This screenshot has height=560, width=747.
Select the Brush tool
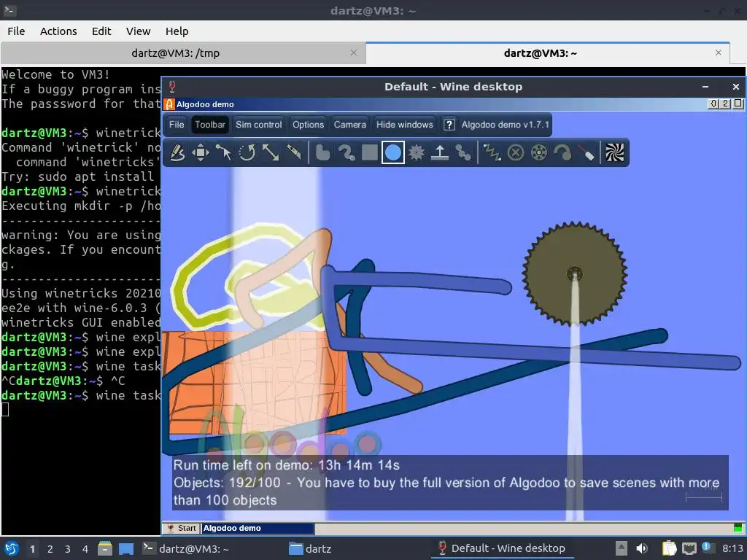347,153
